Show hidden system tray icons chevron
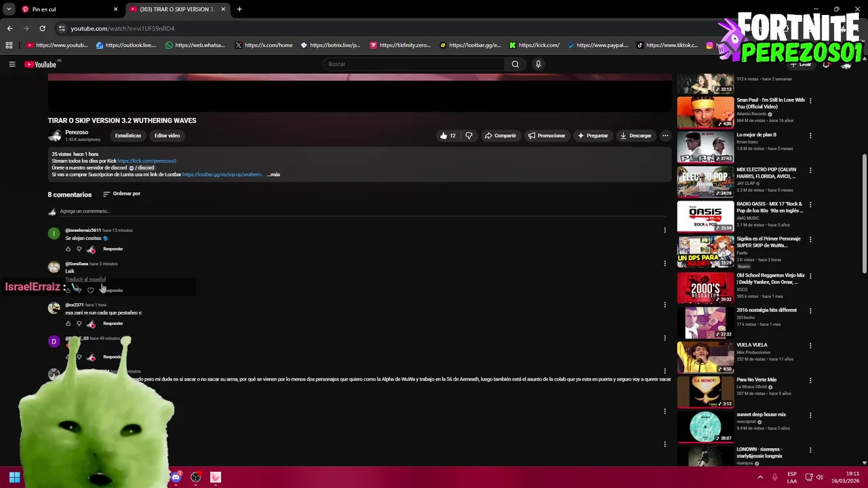 pyautogui.click(x=759, y=477)
